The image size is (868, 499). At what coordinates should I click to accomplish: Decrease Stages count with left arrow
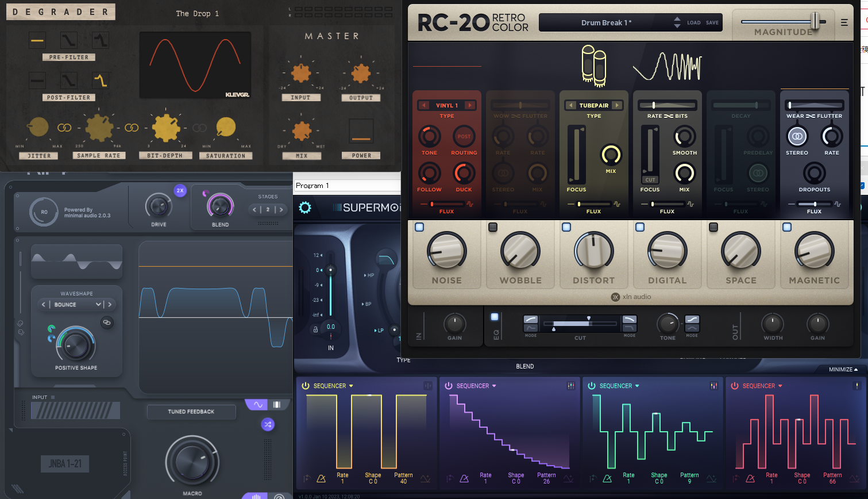pyautogui.click(x=256, y=209)
